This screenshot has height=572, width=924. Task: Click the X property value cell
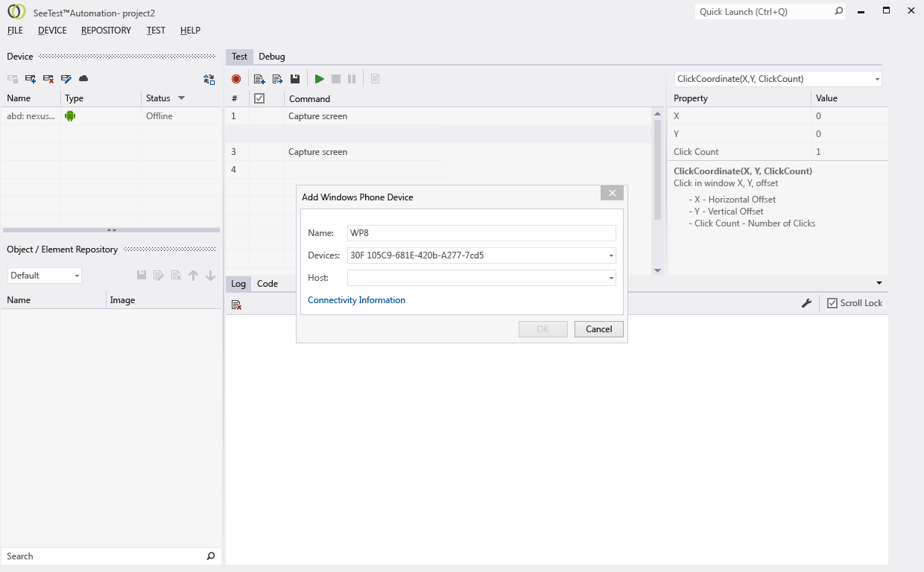point(849,116)
